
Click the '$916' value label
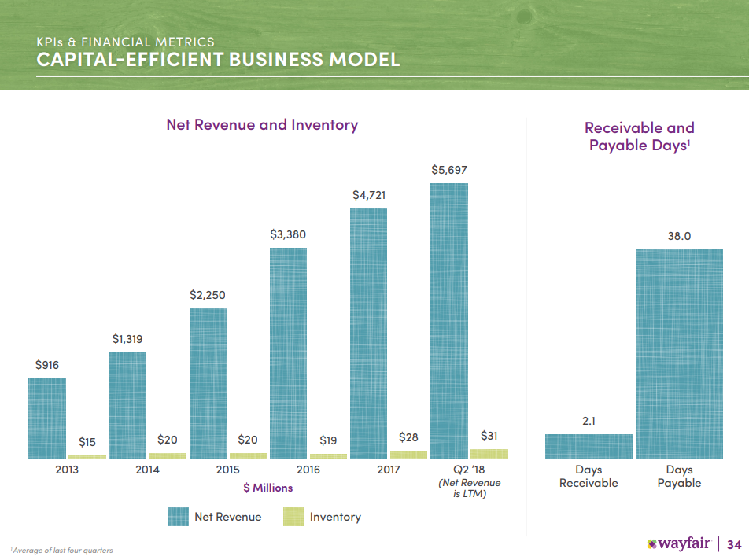[47, 365]
